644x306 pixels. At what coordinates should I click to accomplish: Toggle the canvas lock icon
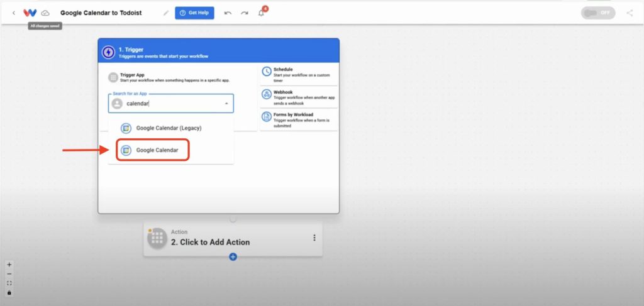(x=9, y=293)
